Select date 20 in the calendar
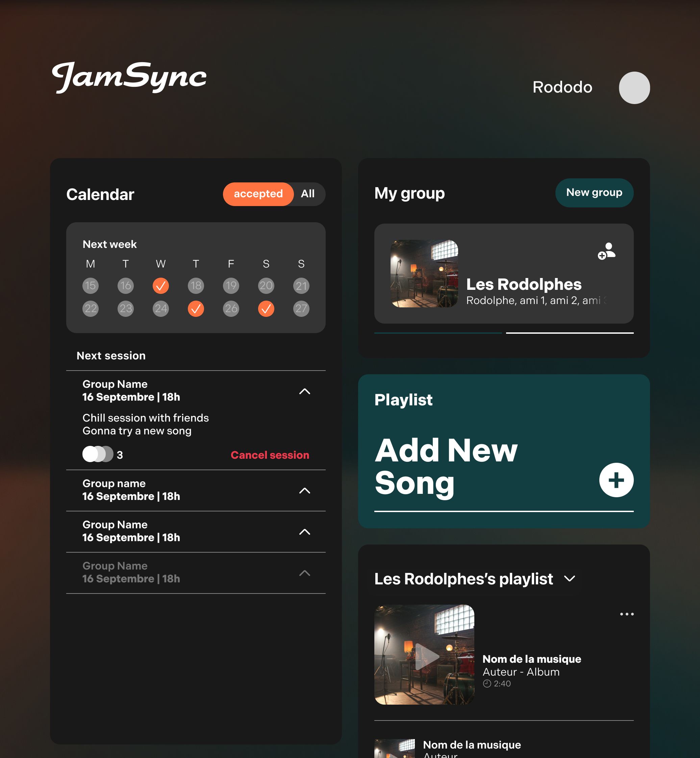This screenshot has width=700, height=758. (x=266, y=286)
